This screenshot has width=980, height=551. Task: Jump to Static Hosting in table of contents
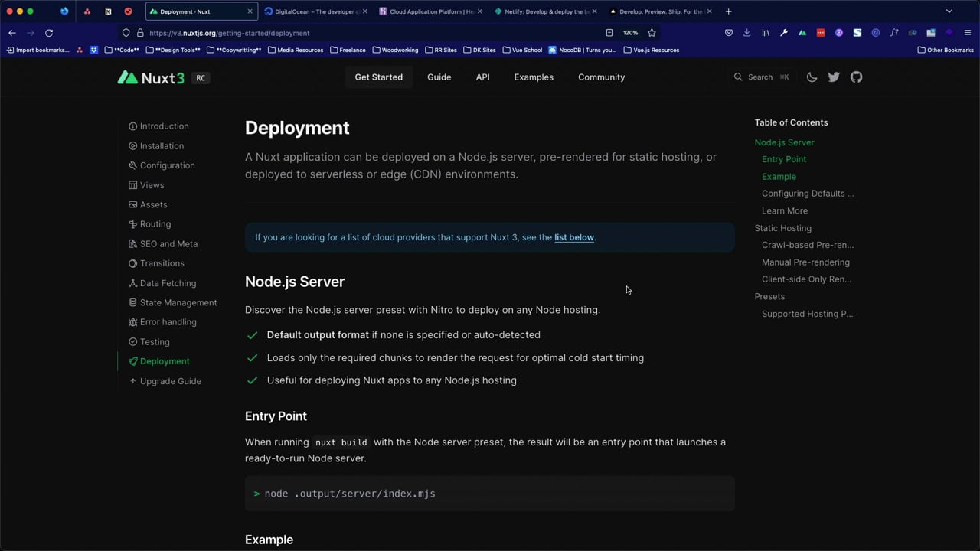[782, 228]
